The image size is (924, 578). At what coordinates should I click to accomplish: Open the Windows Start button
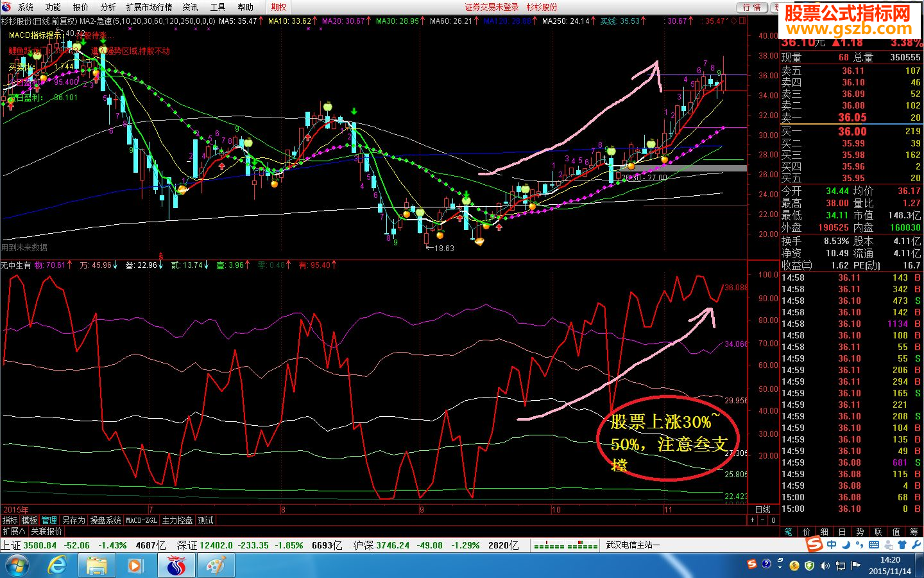coord(17,566)
